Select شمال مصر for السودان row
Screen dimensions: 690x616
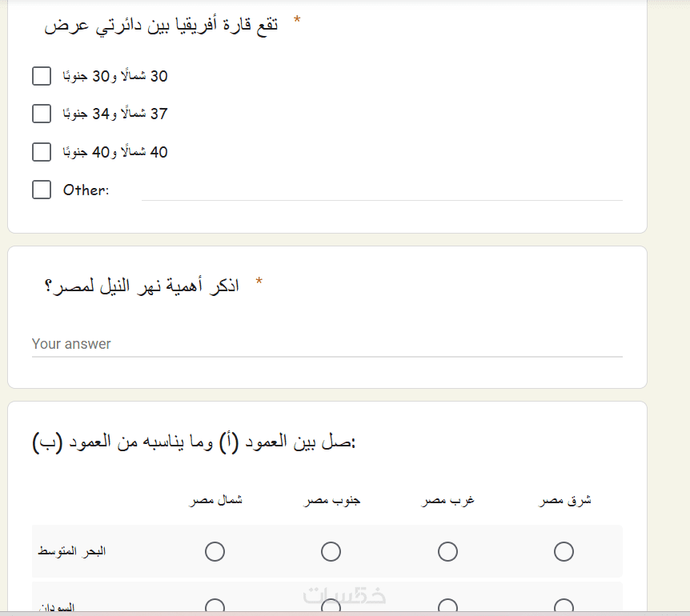tap(215, 606)
